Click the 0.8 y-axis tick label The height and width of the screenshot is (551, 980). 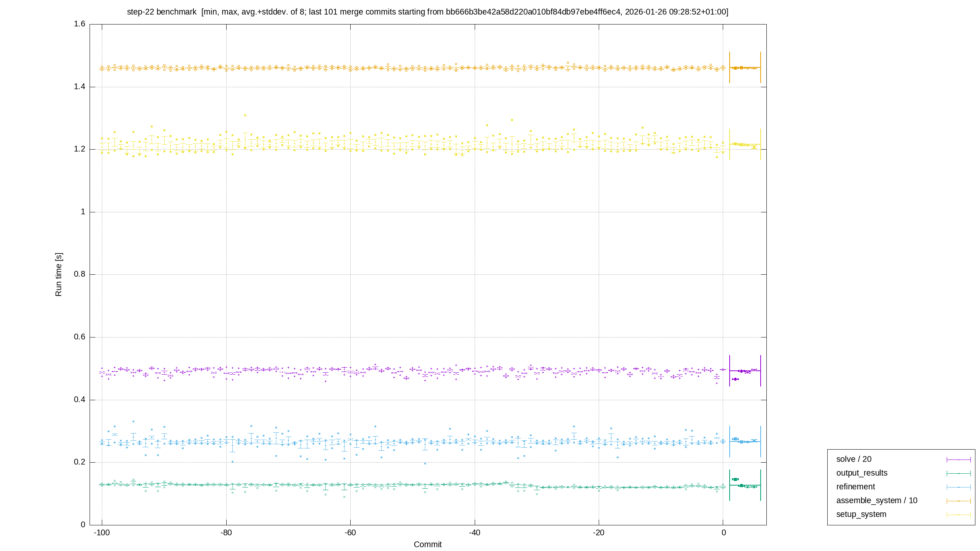pos(80,274)
